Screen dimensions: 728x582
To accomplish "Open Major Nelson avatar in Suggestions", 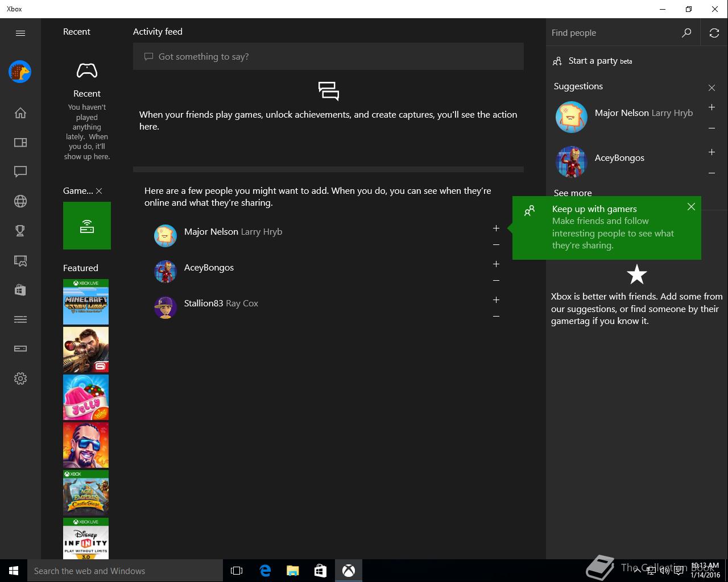I will [571, 117].
